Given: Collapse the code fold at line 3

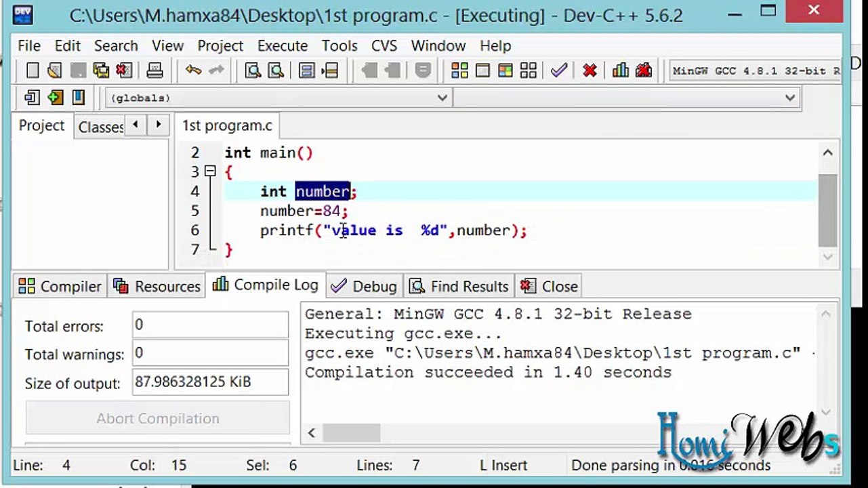Looking at the screenshot, I should point(210,171).
